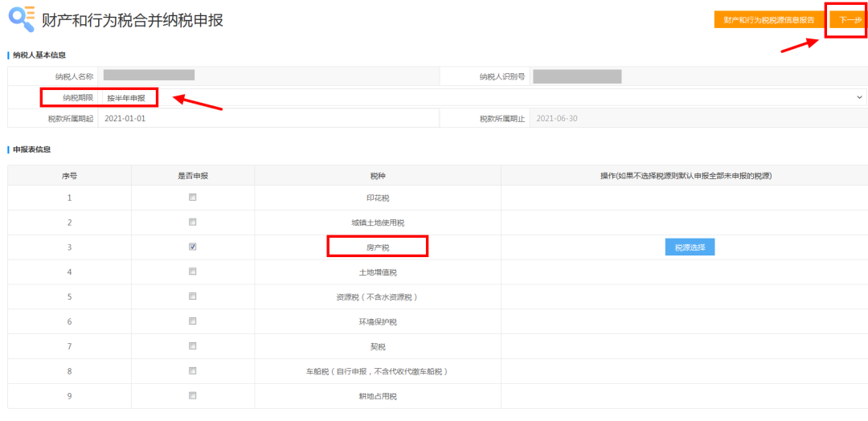Click 下一步 button to proceed
The height and width of the screenshot is (421, 868).
point(849,20)
